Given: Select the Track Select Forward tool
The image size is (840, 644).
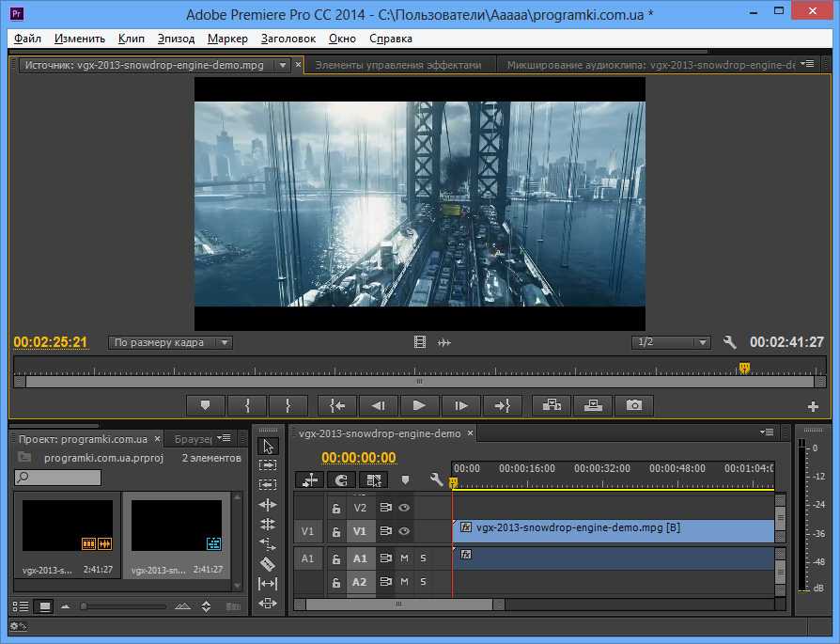Looking at the screenshot, I should [268, 465].
